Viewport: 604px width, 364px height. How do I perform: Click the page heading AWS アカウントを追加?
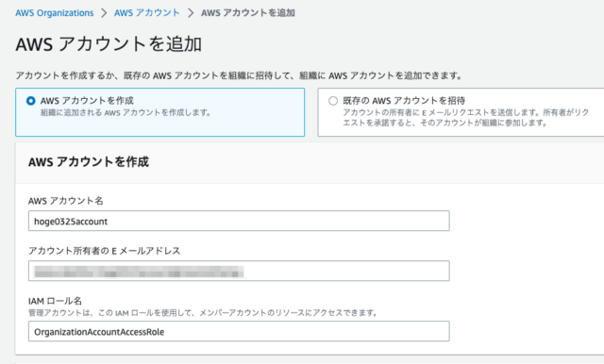(109, 44)
